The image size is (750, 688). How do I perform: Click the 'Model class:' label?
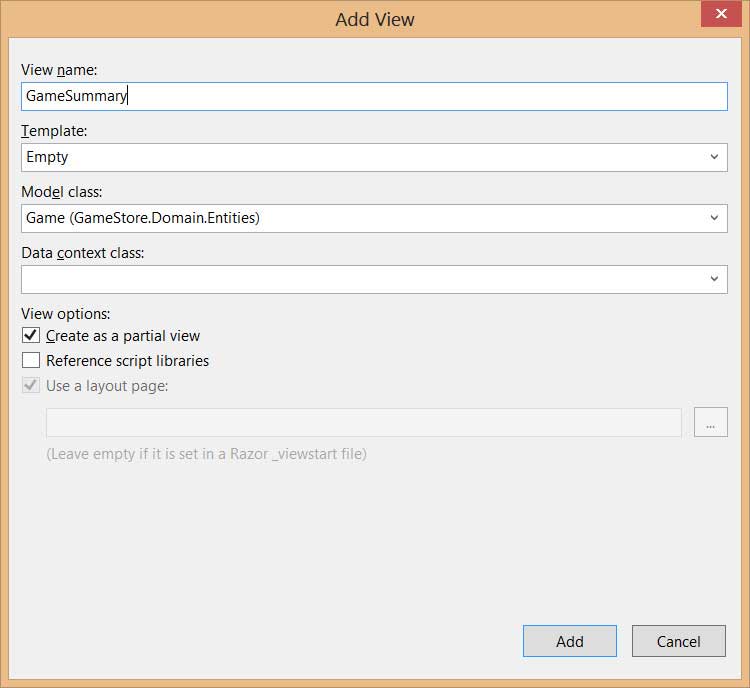62,192
